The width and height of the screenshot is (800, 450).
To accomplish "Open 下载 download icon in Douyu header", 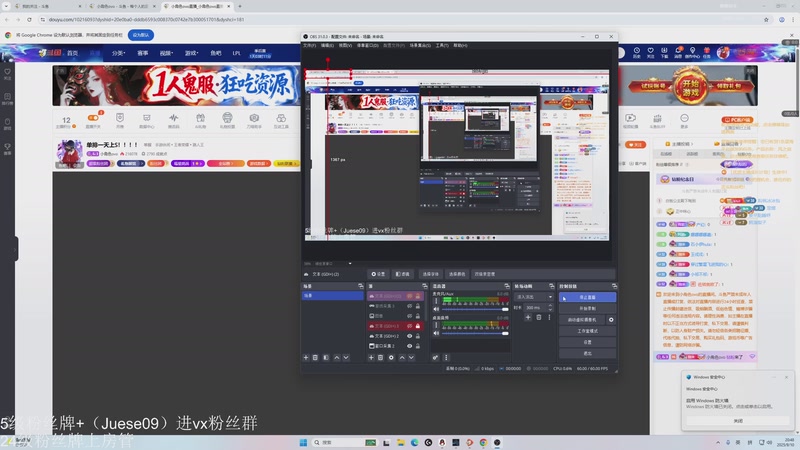I will point(664,52).
